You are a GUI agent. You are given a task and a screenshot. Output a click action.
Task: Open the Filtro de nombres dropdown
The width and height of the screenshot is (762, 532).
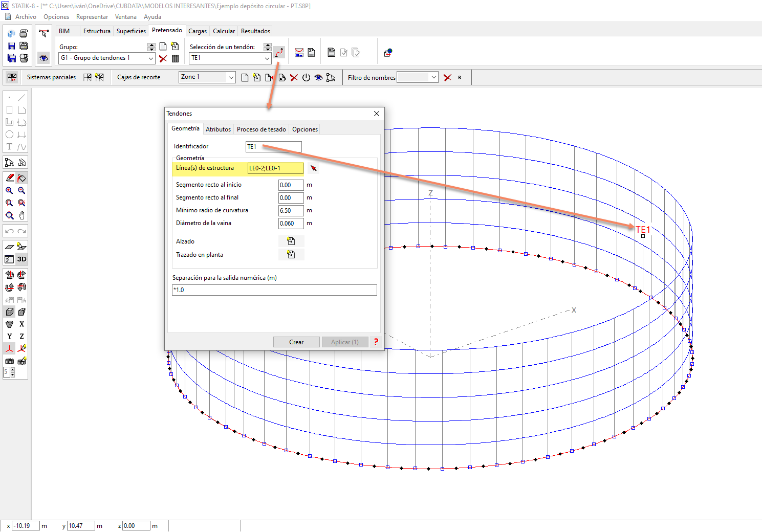pos(418,77)
